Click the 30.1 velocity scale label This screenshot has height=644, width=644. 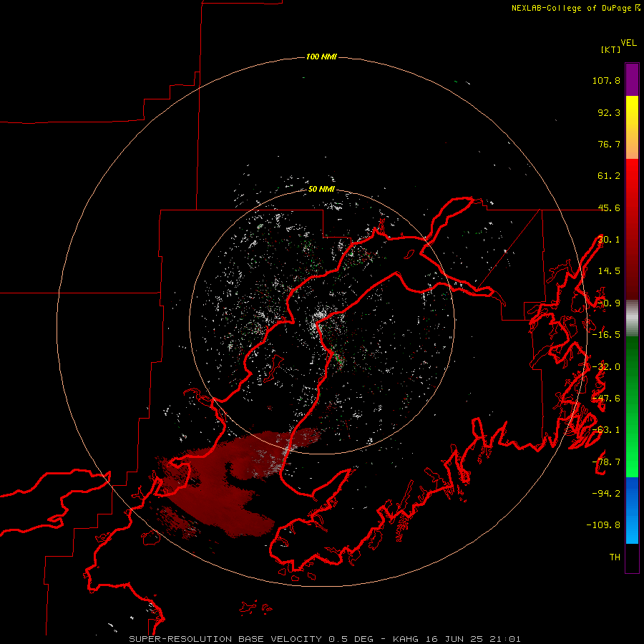pyautogui.click(x=609, y=240)
